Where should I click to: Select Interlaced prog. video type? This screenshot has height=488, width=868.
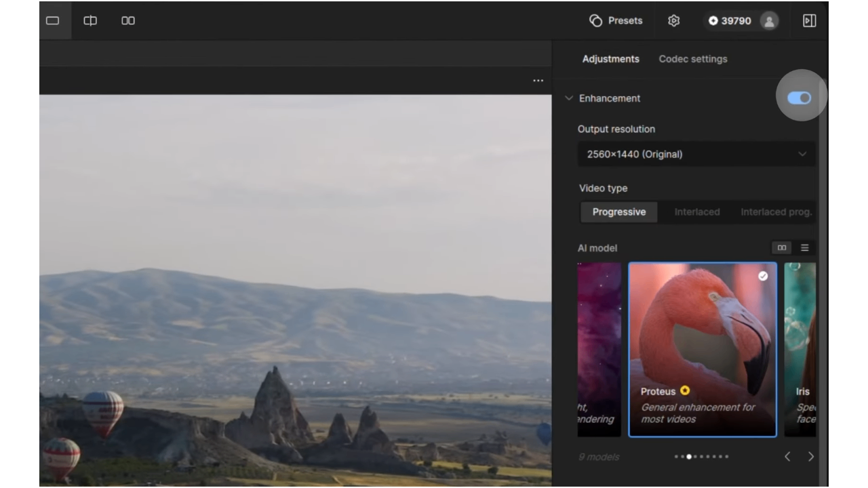(776, 212)
